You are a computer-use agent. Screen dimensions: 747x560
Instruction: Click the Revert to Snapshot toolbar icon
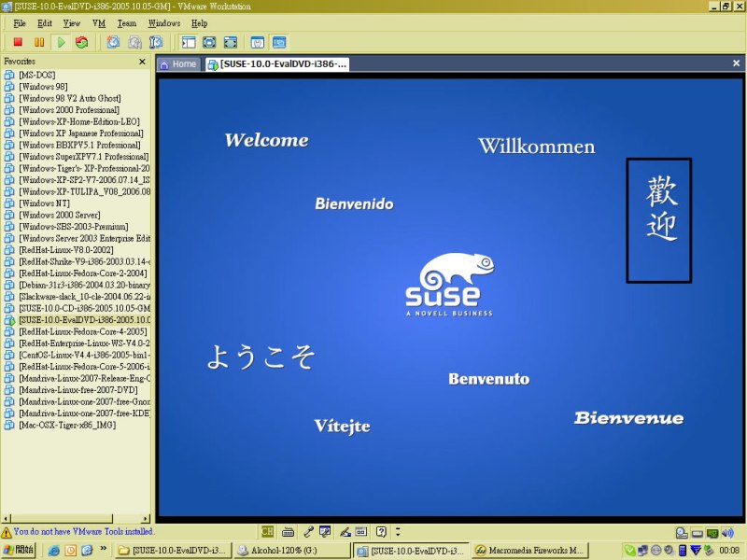click(x=134, y=42)
